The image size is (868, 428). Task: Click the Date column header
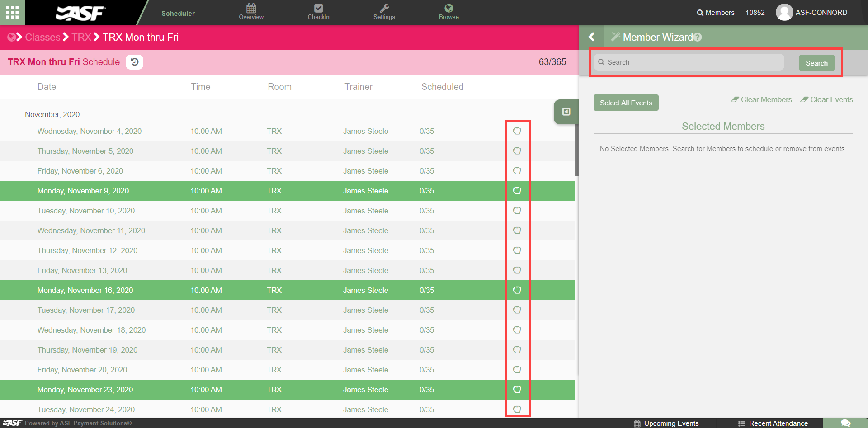point(47,87)
